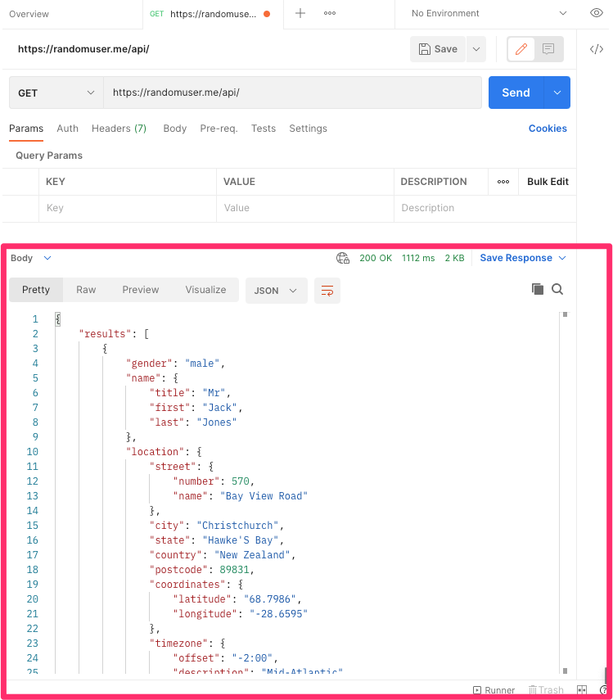This screenshot has width=613, height=700.
Task: Open the code snippet panel icon
Action: point(597,49)
